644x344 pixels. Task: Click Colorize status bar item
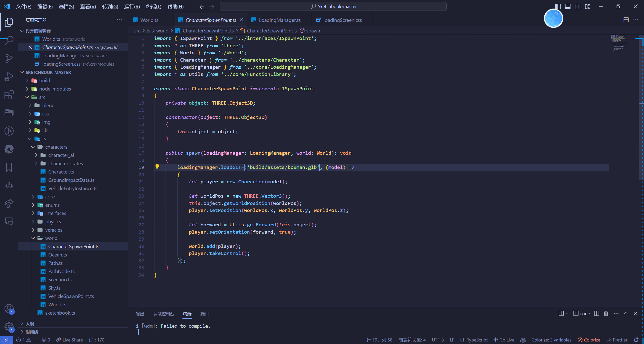click(x=589, y=340)
